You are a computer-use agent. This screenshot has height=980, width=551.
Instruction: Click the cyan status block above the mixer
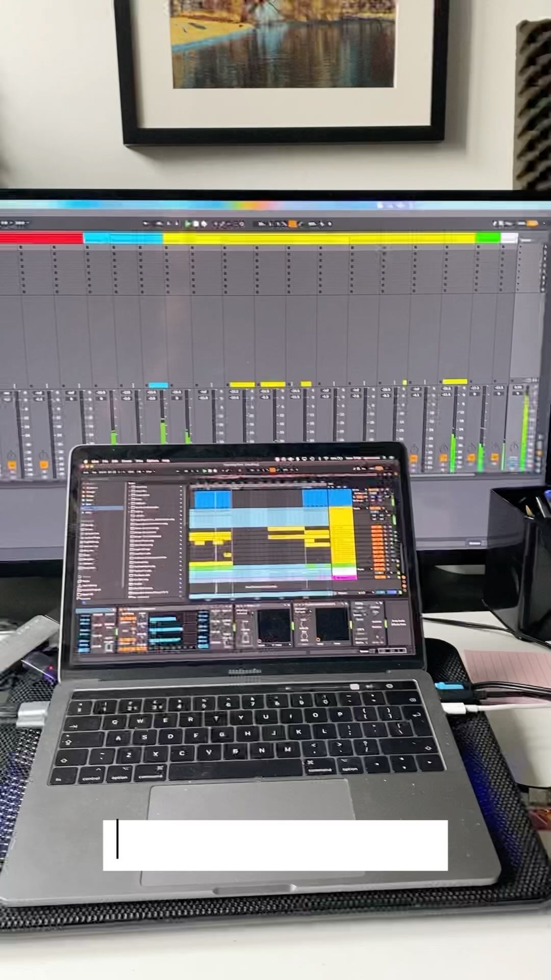click(x=158, y=385)
